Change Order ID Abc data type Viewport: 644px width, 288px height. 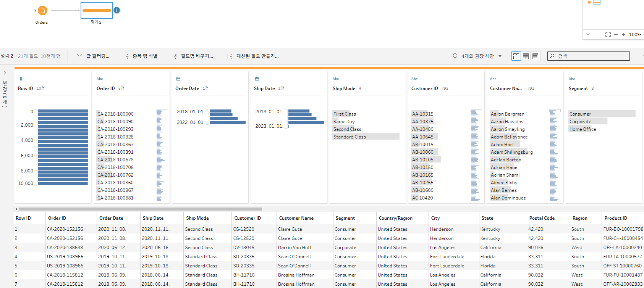click(100, 79)
